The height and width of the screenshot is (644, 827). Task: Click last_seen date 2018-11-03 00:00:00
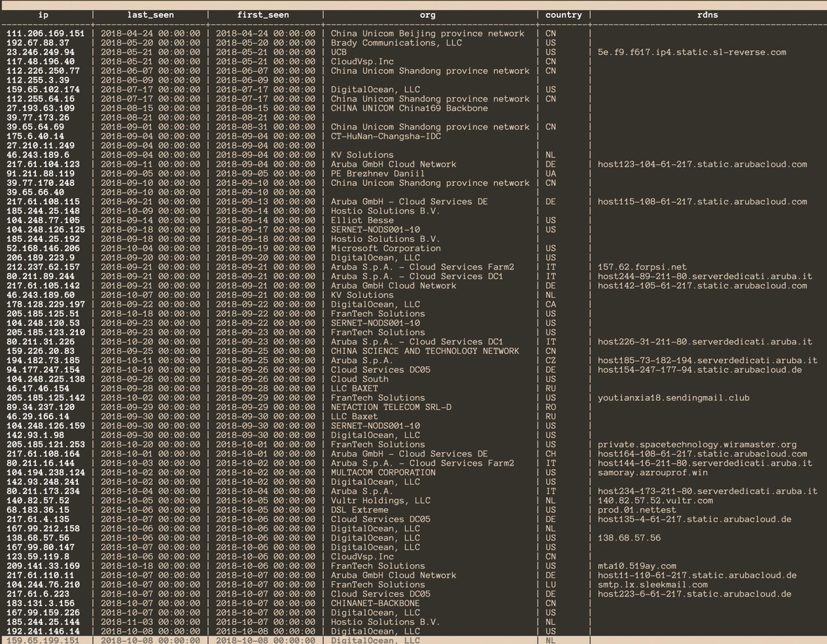click(150, 622)
